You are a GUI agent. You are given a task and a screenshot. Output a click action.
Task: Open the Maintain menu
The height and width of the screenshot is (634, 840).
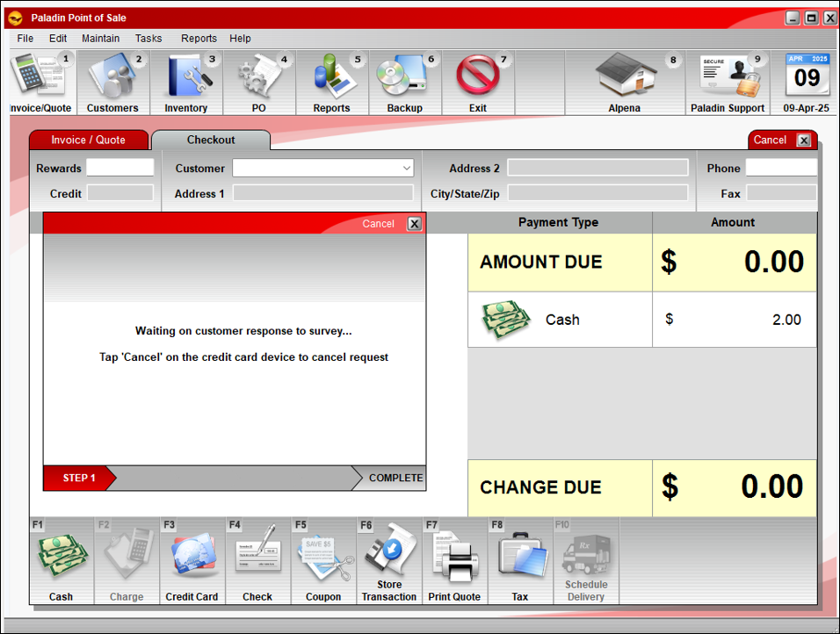click(x=101, y=39)
